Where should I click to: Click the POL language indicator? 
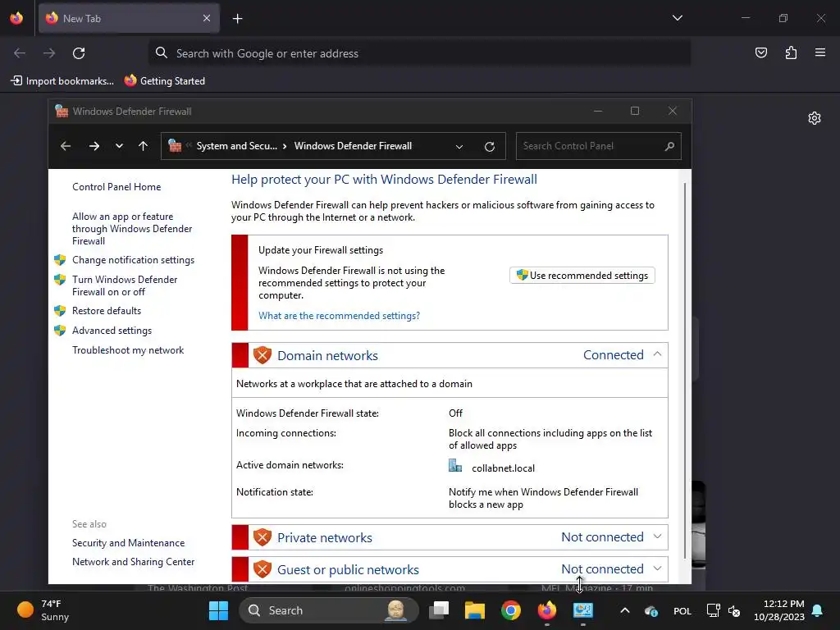(682, 611)
